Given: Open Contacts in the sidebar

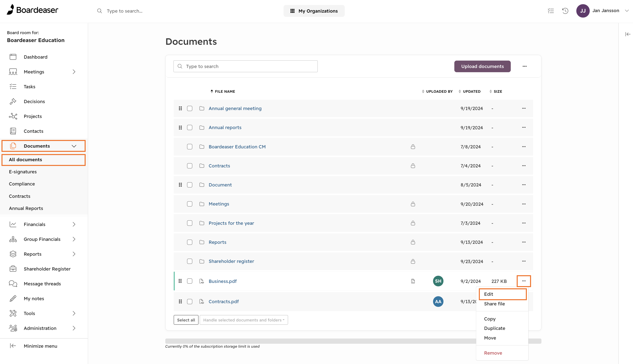Looking at the screenshot, I should pos(33,131).
